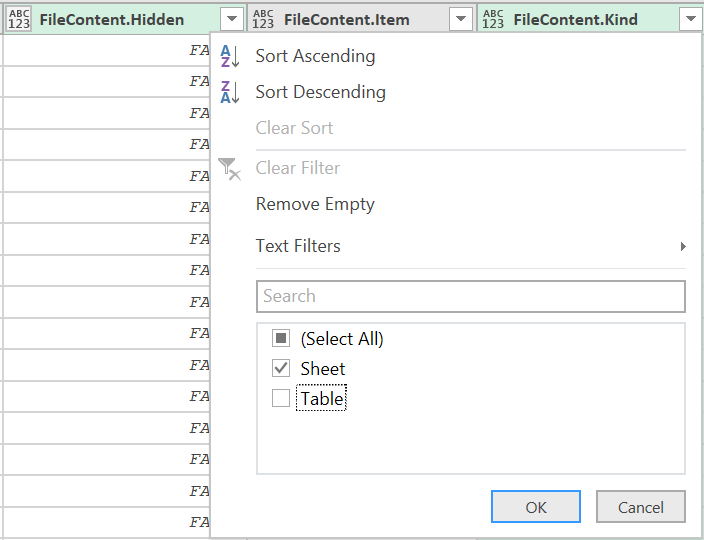Click the Sheet label in the filter list
This screenshot has height=540, width=704.
tap(322, 369)
